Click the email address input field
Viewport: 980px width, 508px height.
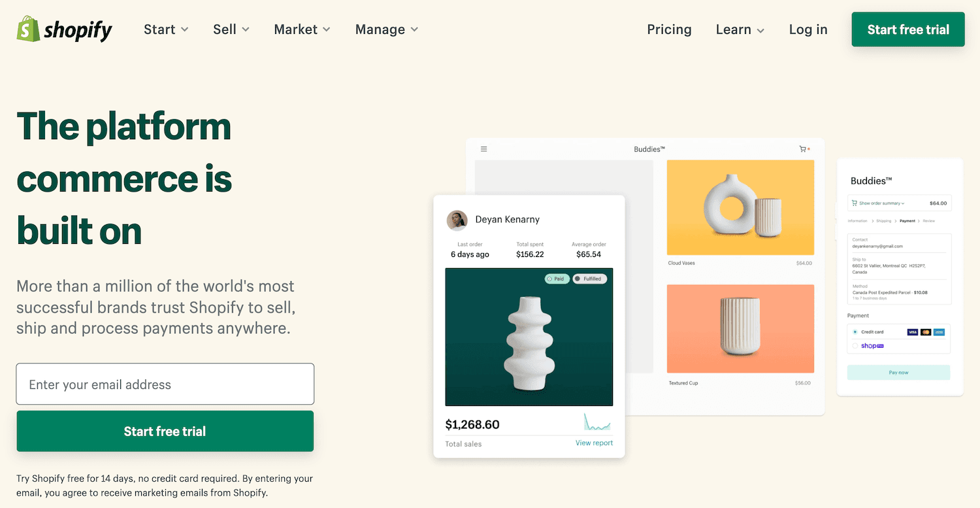(165, 384)
